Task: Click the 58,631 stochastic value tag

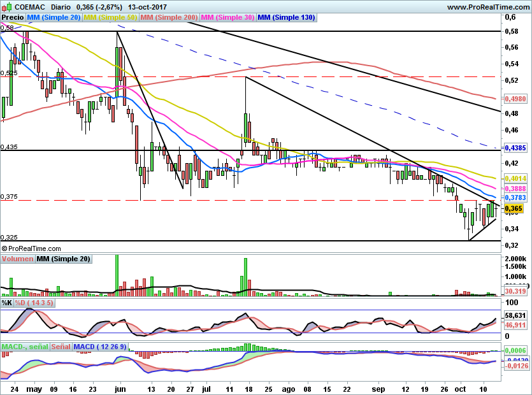Action: [x=515, y=315]
